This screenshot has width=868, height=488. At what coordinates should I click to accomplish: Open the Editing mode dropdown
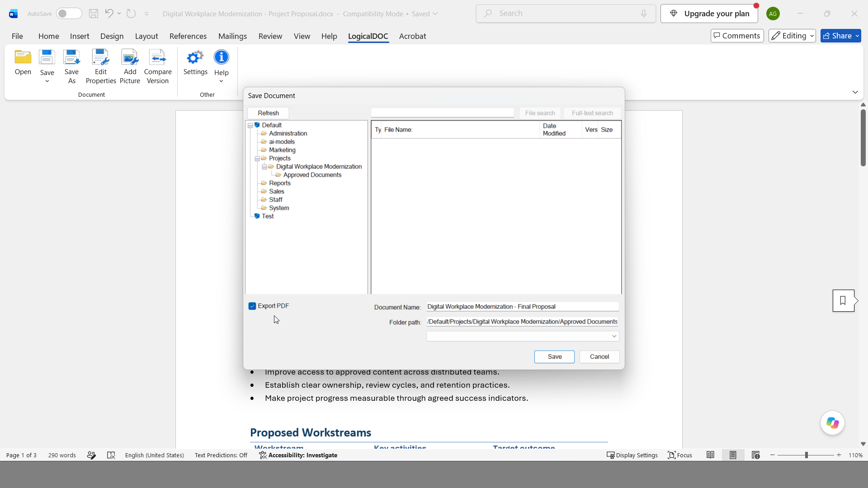792,36
